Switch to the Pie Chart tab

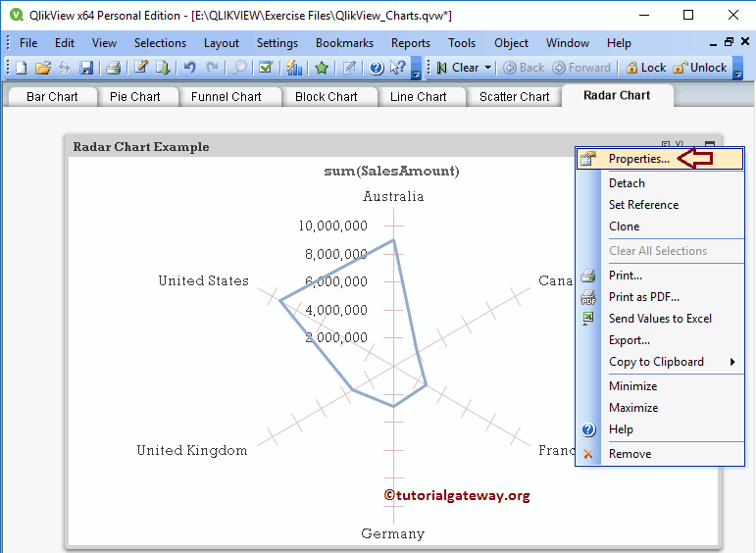click(x=135, y=96)
